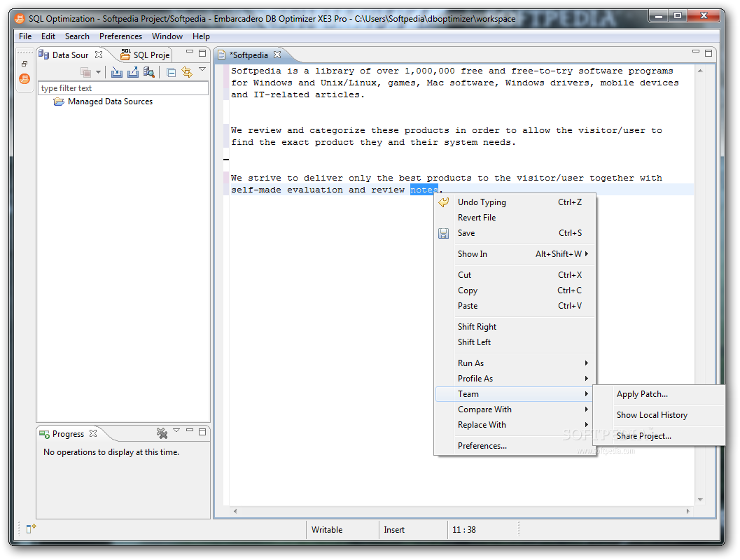Maximize the Data Source explorer panel

coord(202,52)
